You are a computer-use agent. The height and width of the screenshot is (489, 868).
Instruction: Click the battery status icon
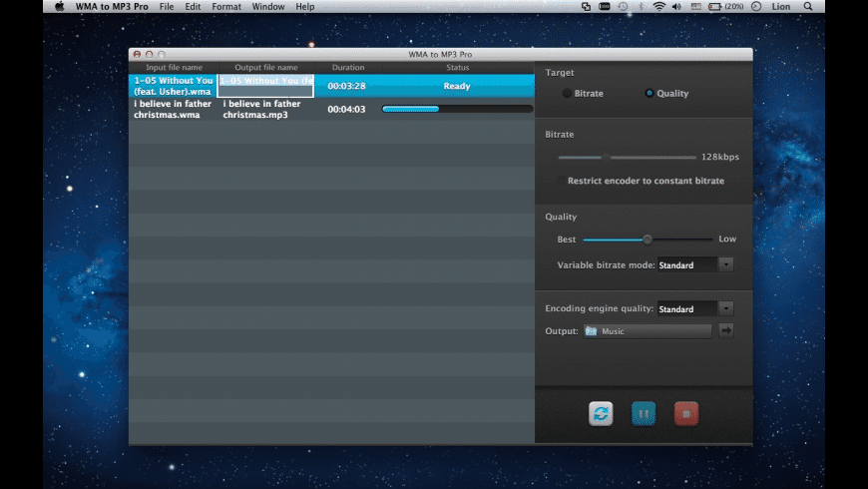click(x=714, y=7)
